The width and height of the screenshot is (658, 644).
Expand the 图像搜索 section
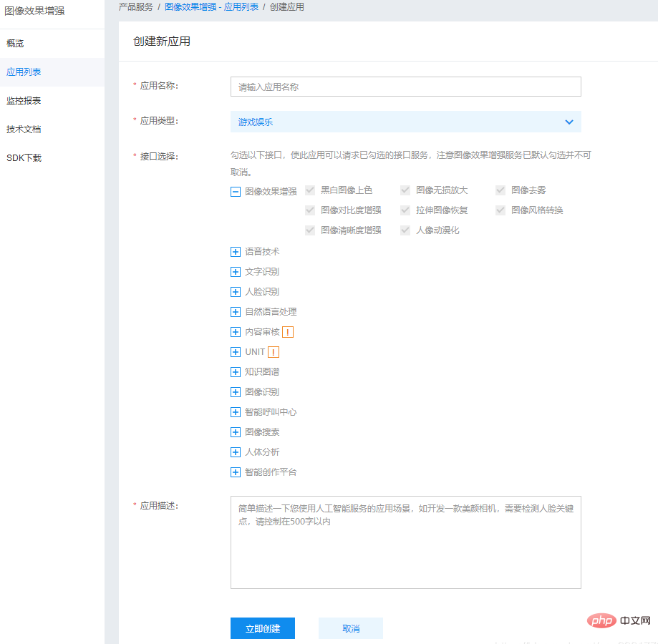coord(236,431)
